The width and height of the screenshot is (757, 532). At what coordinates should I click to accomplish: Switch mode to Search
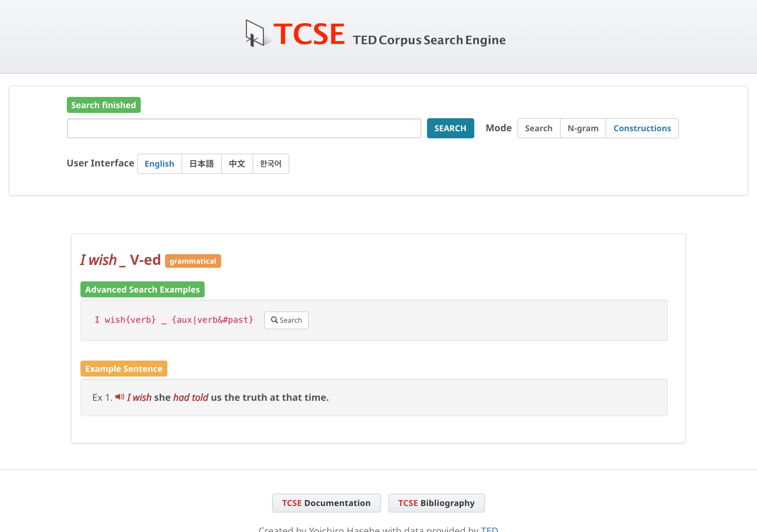[538, 128]
